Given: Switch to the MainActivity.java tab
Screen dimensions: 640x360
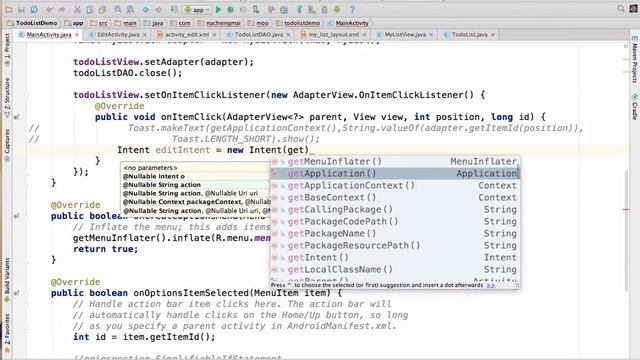Looking at the screenshot, I should 49,35.
